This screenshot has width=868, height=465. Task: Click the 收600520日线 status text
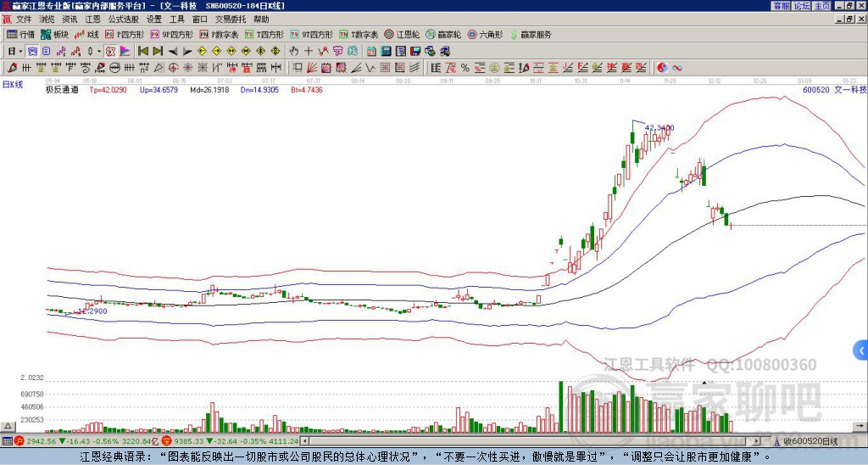(810, 441)
